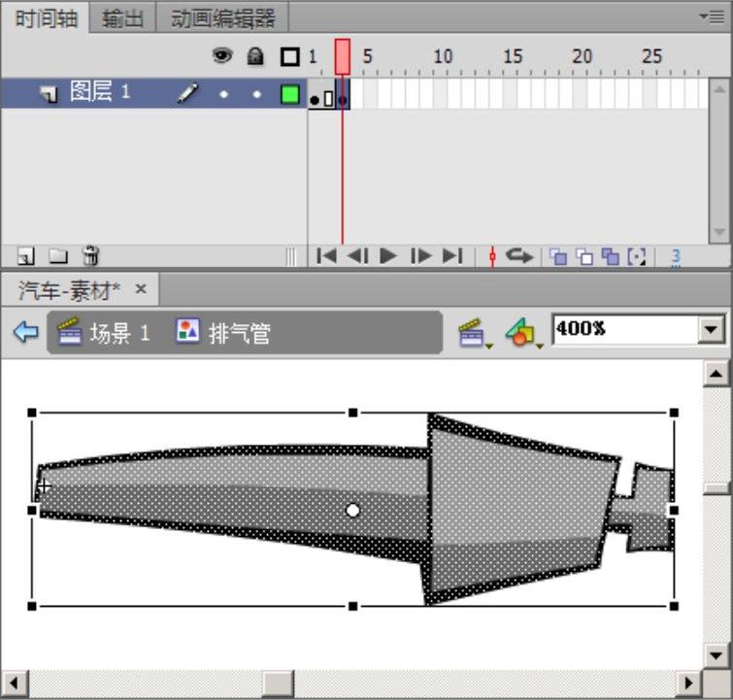Toggle edit multiple frames
Viewport: 733px width, 700px height.
click(x=611, y=256)
